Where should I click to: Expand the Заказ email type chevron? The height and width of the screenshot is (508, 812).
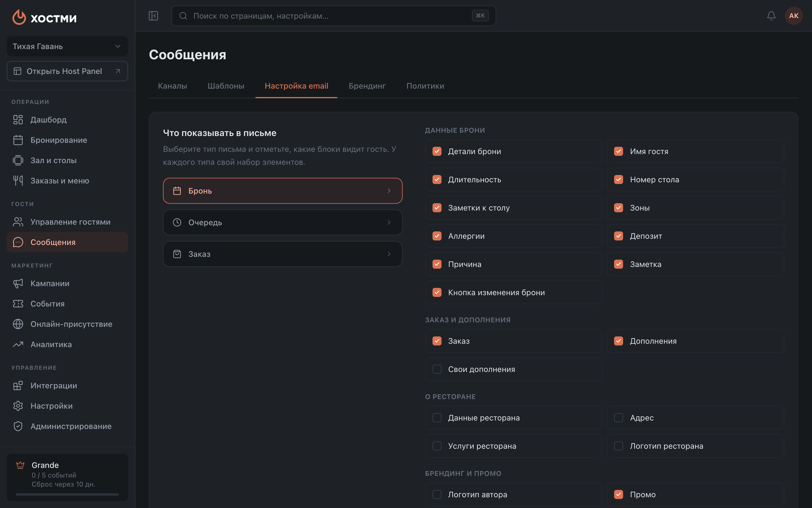(x=389, y=254)
